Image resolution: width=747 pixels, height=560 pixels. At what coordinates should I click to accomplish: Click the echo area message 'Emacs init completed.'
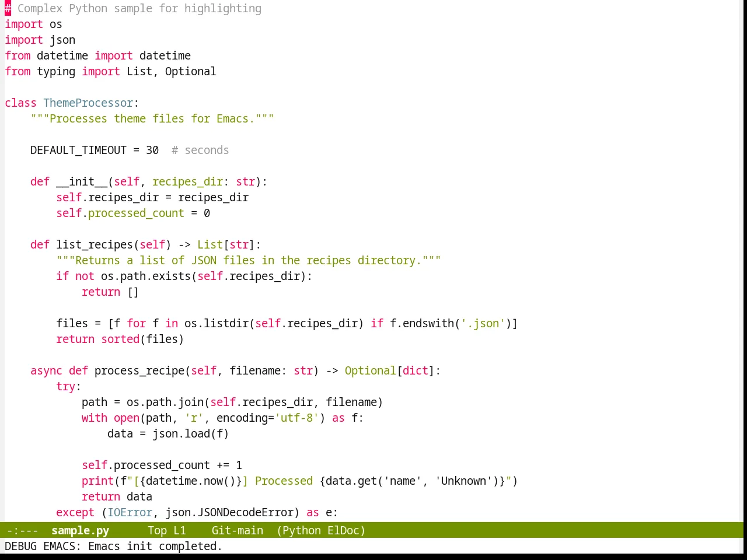pos(155,546)
